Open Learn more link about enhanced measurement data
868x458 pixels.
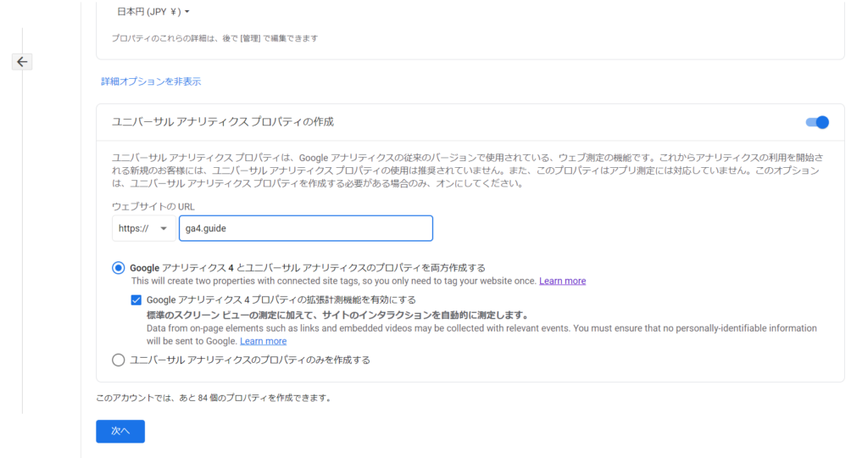coord(263,341)
